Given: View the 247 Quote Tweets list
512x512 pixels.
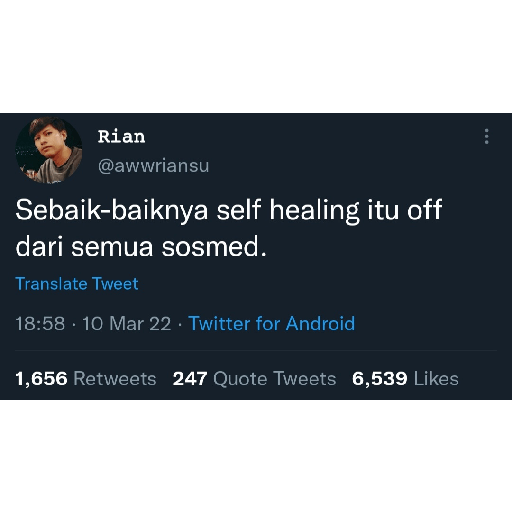Looking at the screenshot, I should (x=254, y=379).
